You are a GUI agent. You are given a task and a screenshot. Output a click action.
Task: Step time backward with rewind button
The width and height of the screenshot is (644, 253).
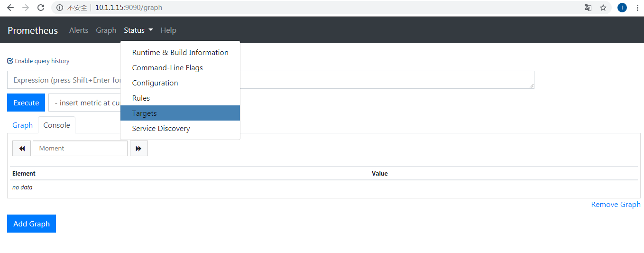(22, 148)
